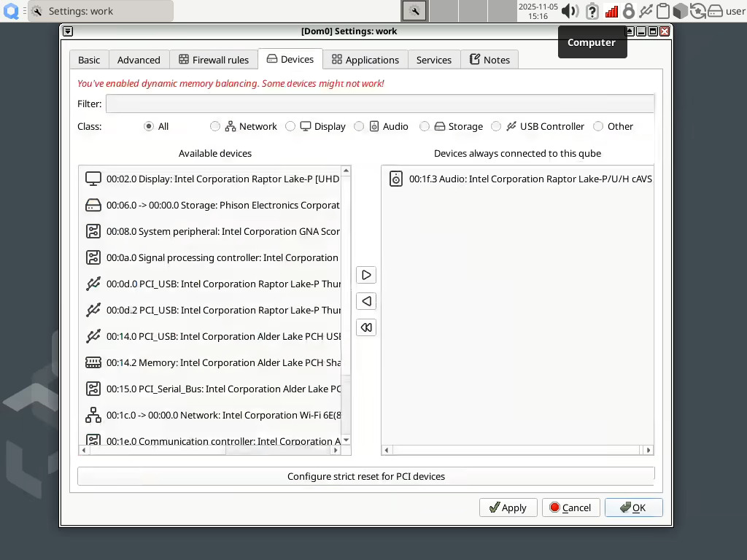Select 00:06.0 Storage Phison Electronics row
This screenshot has width=747, height=560.
coord(210,205)
